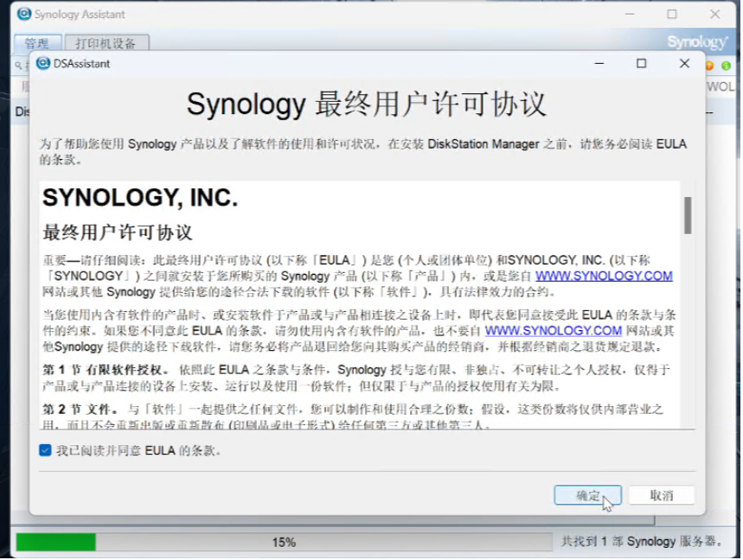This screenshot has height=560, width=743.
Task: Click the orange status icon in Synology Assistant
Action: tap(711, 66)
